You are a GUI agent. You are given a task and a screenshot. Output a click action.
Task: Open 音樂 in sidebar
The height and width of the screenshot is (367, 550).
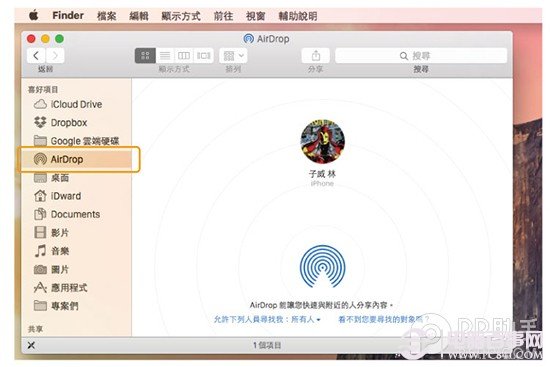click(x=76, y=251)
